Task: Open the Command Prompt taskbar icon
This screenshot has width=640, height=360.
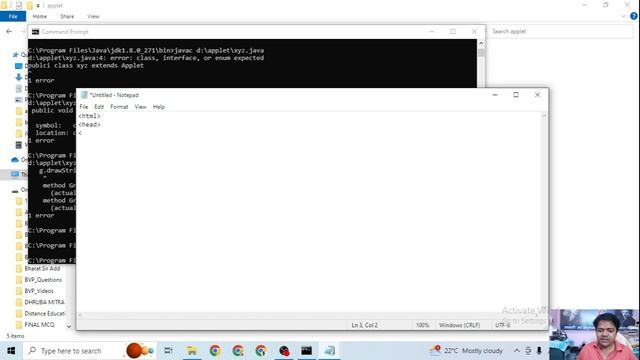Action: click(307, 351)
